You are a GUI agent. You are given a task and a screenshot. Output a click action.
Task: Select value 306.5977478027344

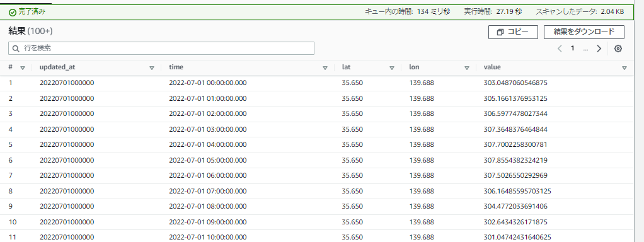pyautogui.click(x=515, y=114)
